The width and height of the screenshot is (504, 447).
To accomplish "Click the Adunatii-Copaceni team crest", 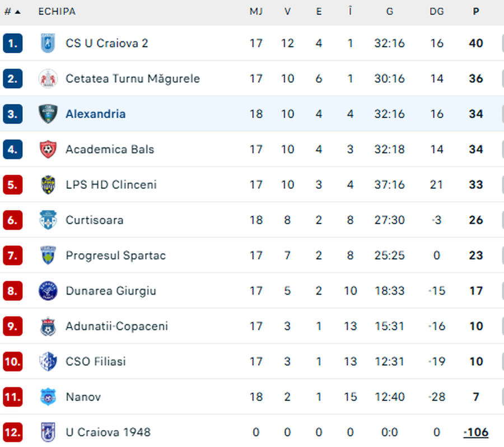I will point(48,326).
